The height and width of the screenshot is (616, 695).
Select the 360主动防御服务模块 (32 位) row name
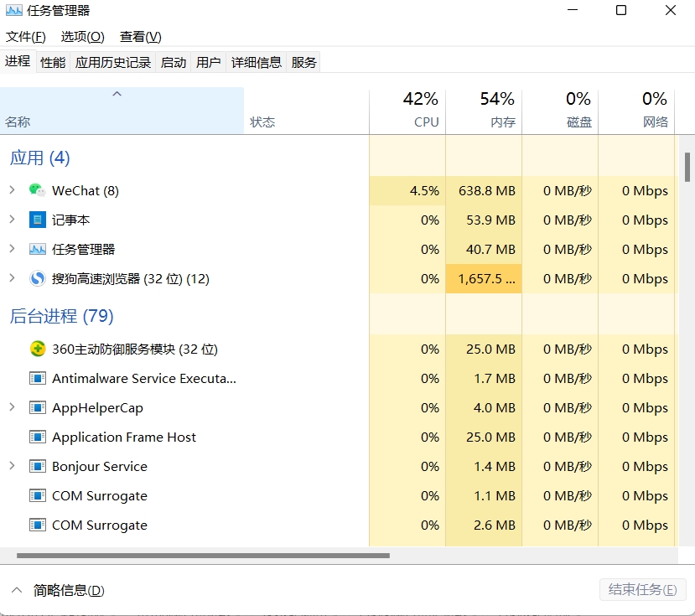(135, 349)
